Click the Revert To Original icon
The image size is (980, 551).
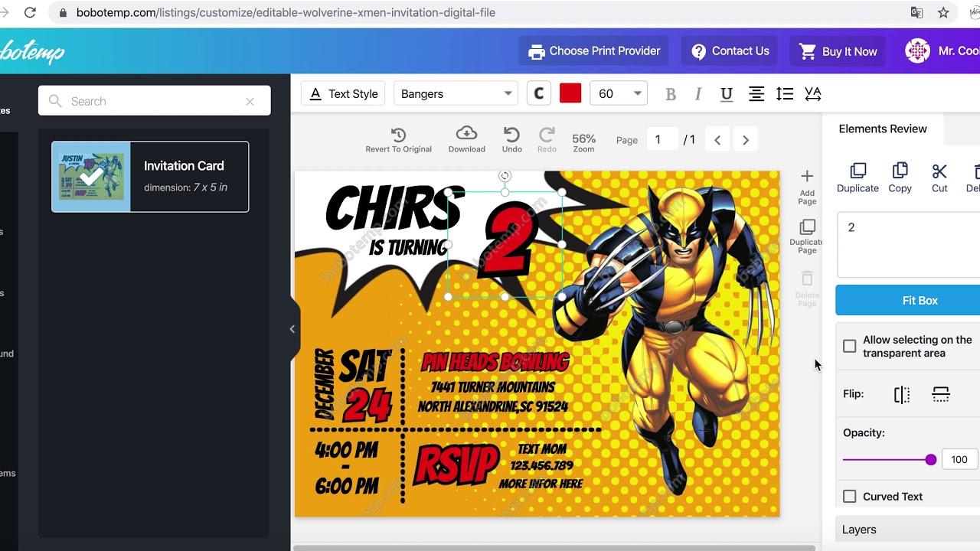[x=398, y=135]
